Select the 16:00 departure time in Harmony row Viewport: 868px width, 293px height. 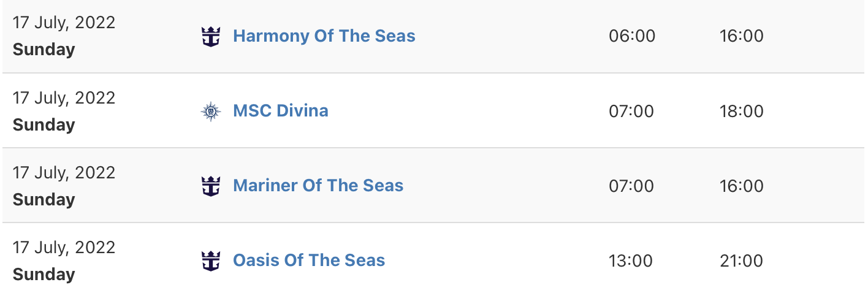(x=742, y=36)
